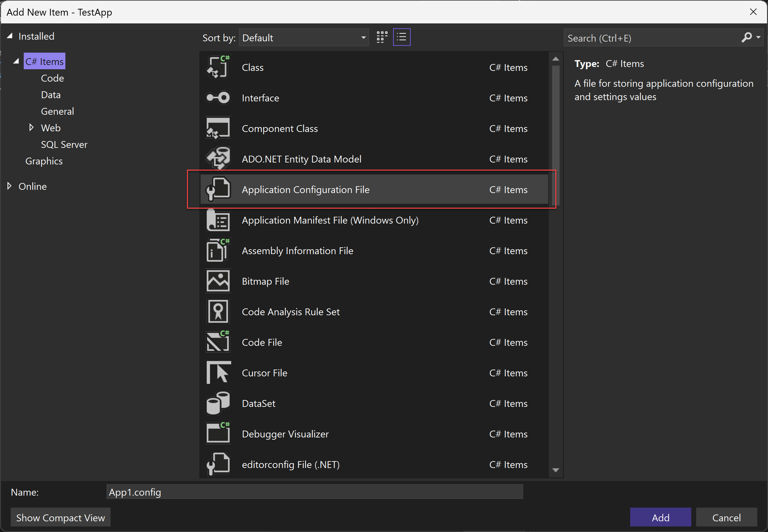
Task: Select the Code submenu item
Action: [x=52, y=78]
